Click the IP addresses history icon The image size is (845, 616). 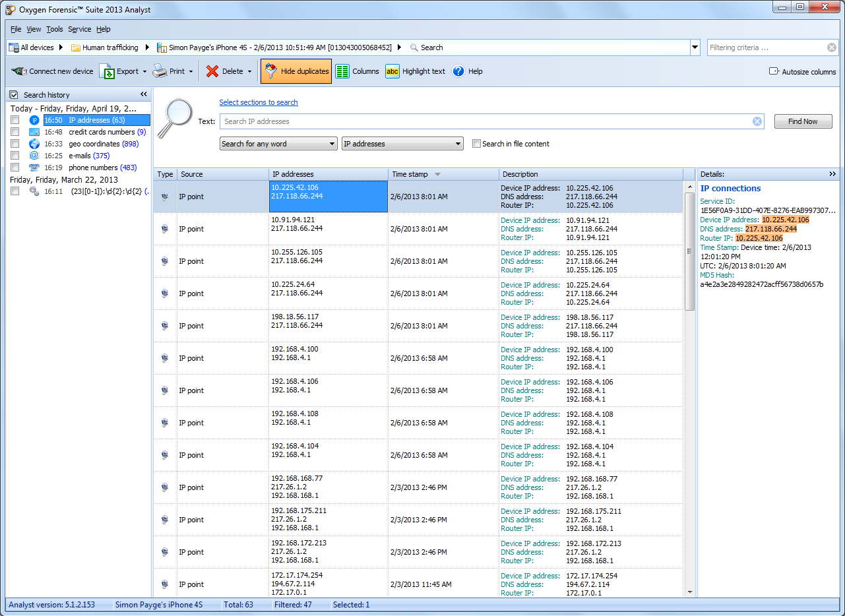[34, 120]
